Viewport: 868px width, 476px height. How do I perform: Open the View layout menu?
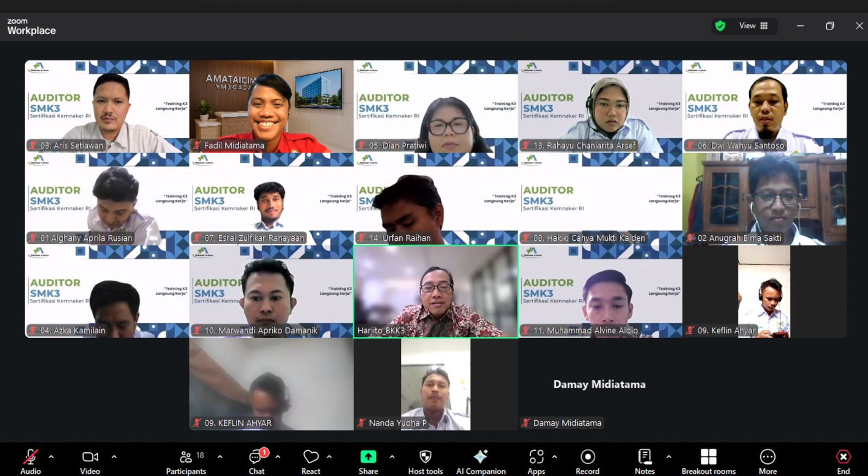(753, 26)
